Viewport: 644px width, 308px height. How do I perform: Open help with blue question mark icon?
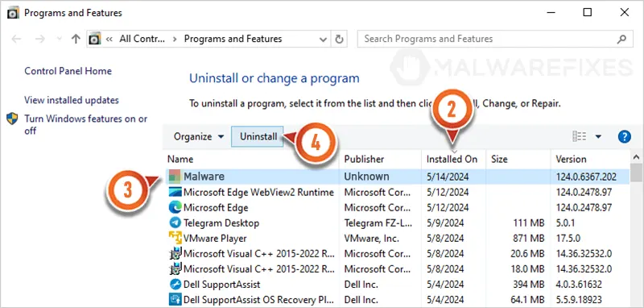pos(625,136)
